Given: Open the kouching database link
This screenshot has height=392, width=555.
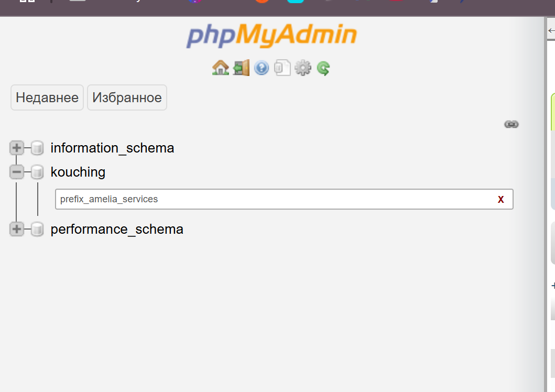Looking at the screenshot, I should tap(78, 172).
